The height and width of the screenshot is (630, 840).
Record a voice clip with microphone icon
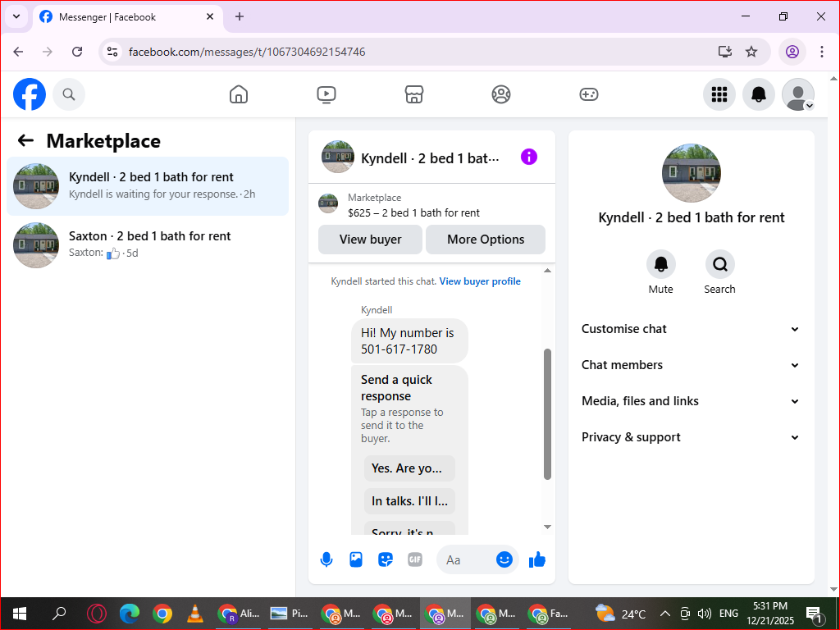pyautogui.click(x=326, y=559)
